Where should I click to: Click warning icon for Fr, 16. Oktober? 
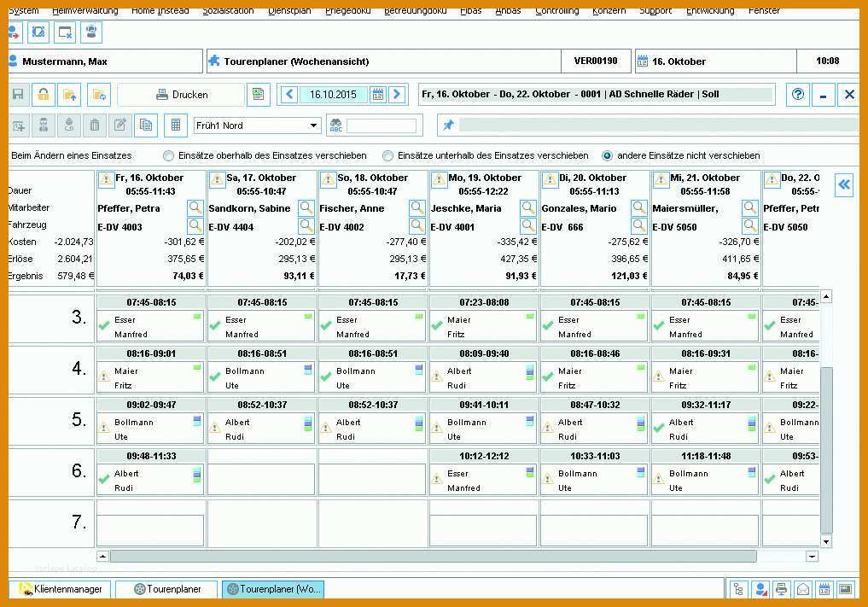pyautogui.click(x=107, y=179)
